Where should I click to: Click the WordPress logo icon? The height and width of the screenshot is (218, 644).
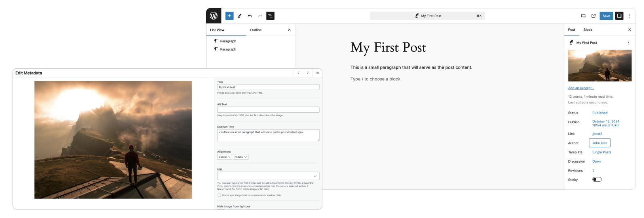pyautogui.click(x=213, y=16)
